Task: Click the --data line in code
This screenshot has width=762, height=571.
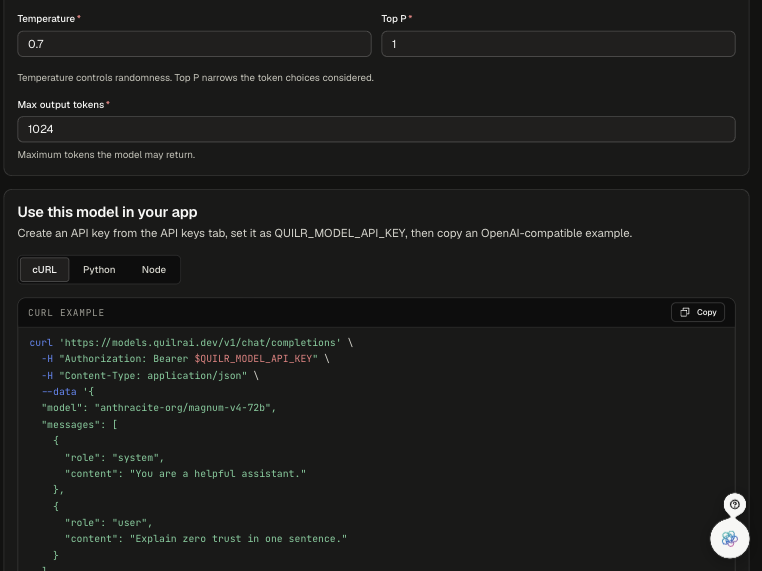Action: [68, 392]
